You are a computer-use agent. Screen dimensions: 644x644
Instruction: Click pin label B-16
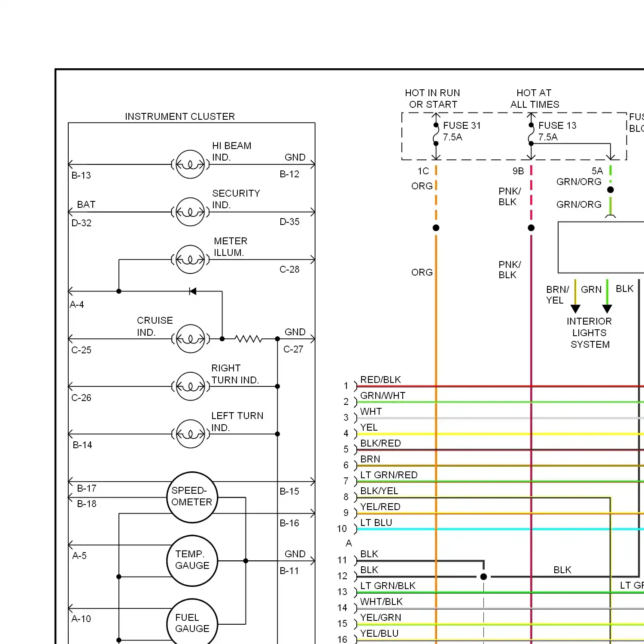[289, 523]
